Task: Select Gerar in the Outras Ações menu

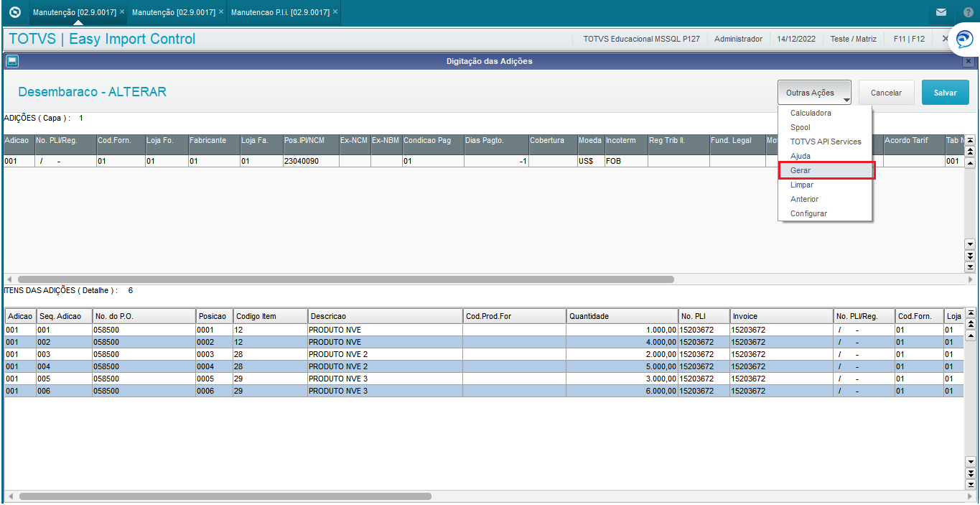Action: (826, 170)
